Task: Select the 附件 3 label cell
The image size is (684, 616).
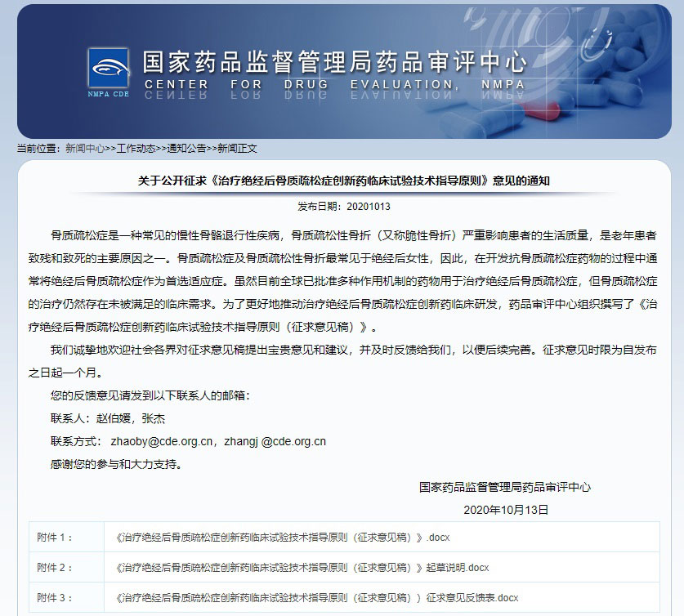Action: (55, 597)
